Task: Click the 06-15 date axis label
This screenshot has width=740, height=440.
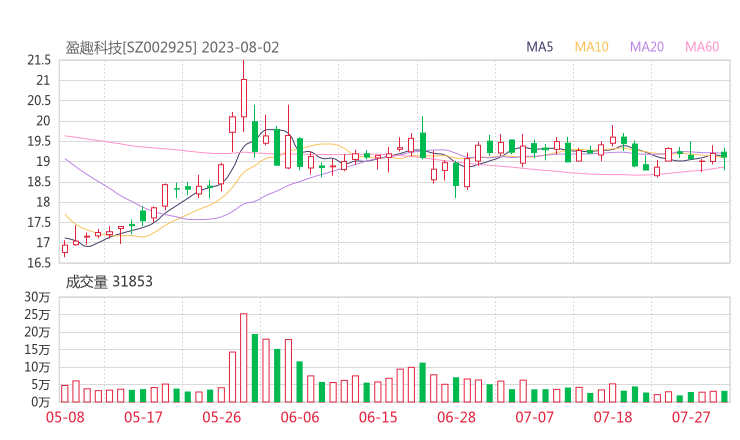Action: tap(378, 417)
